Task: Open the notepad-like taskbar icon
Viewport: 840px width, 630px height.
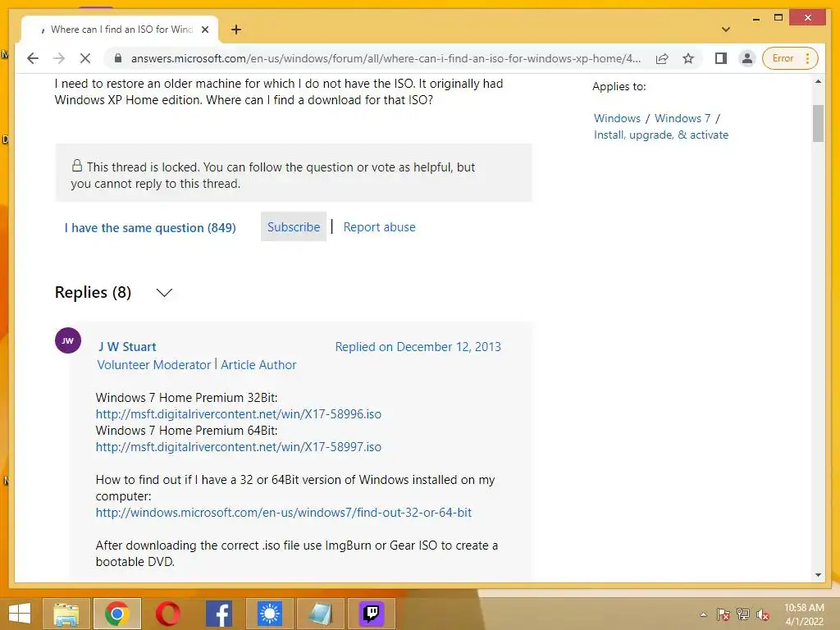Action: pyautogui.click(x=321, y=614)
